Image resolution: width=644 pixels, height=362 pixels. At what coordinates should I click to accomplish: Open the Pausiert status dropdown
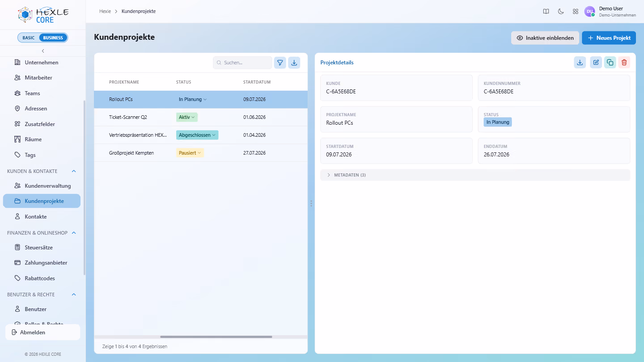pyautogui.click(x=190, y=153)
